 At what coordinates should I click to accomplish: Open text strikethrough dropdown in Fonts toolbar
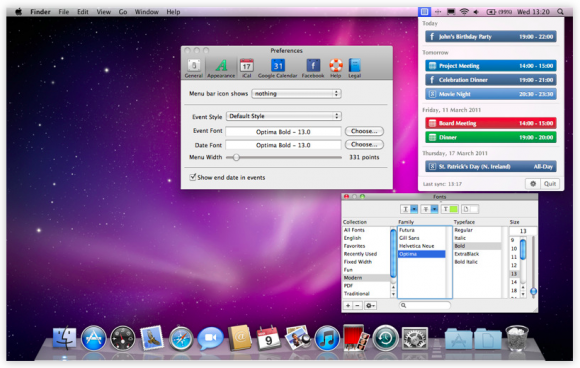coord(429,209)
